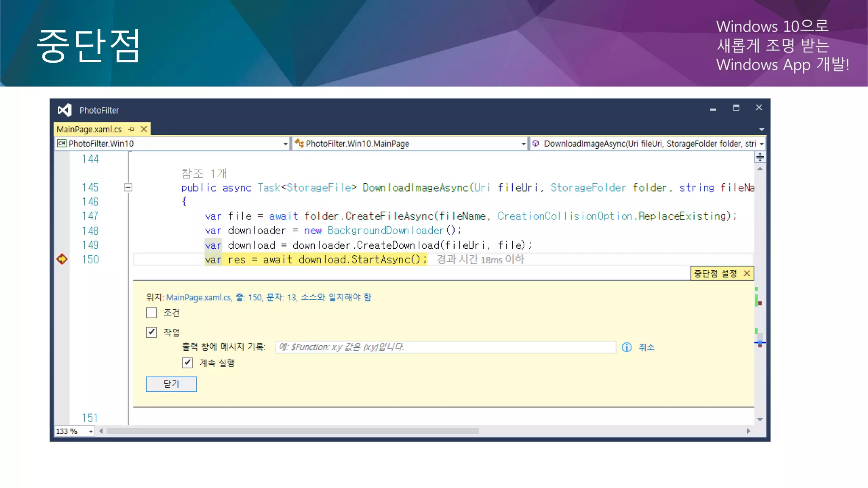Screen dimensions: 868x488
Task: Close the 중단점 설정 panel with X
Action: click(x=747, y=274)
